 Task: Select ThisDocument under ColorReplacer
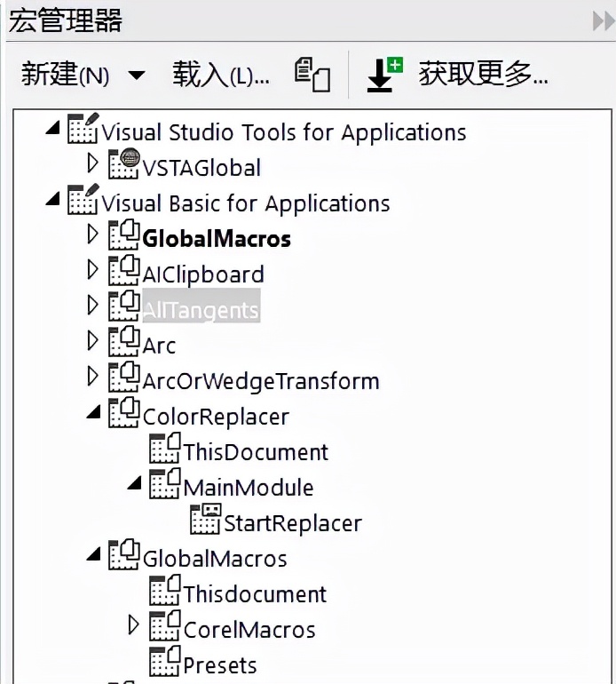click(x=256, y=452)
